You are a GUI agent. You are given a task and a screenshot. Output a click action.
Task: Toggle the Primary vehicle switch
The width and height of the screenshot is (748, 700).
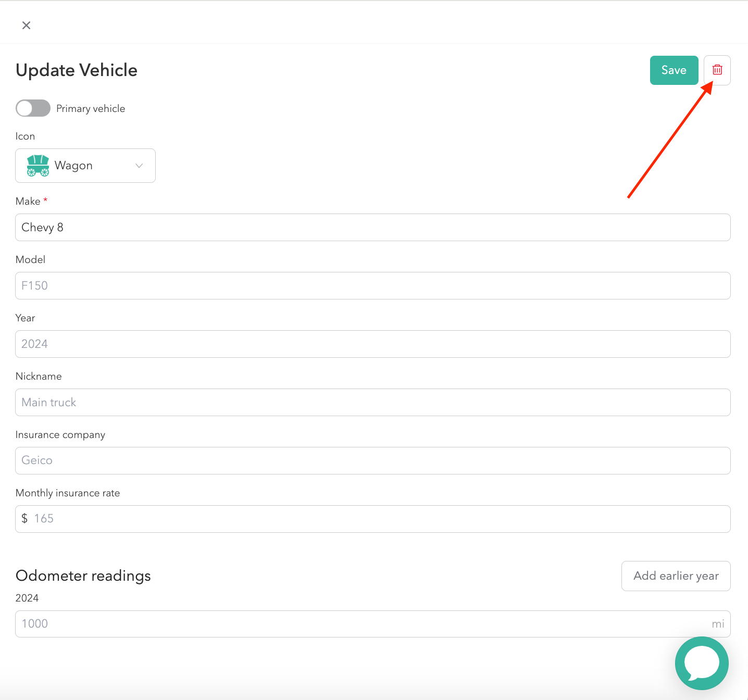click(33, 108)
